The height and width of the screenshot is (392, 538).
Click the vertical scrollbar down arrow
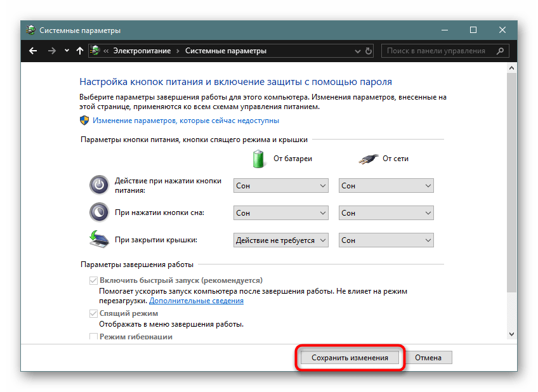coord(512,334)
